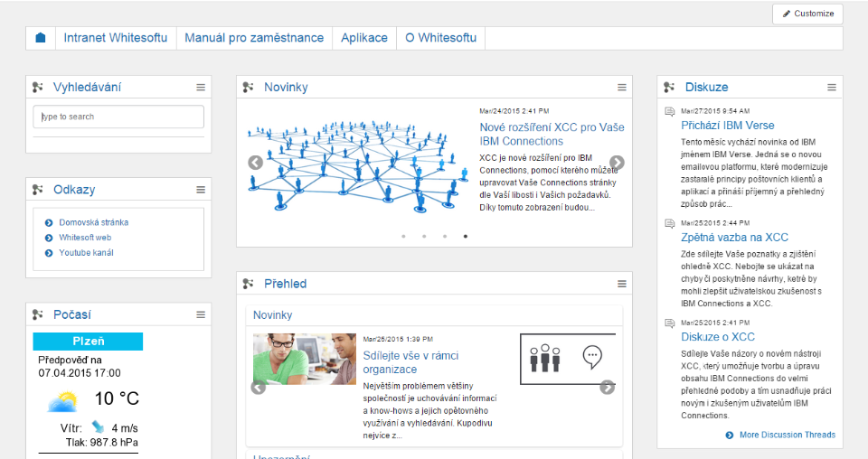This screenshot has height=459, width=868.
Task: Click previous arrow on Novinky news slider
Action: [x=255, y=163]
